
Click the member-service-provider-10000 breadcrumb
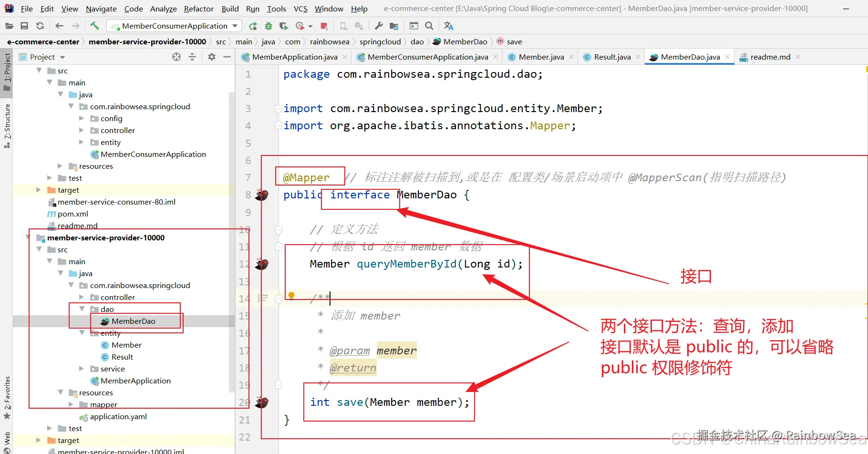[147, 41]
